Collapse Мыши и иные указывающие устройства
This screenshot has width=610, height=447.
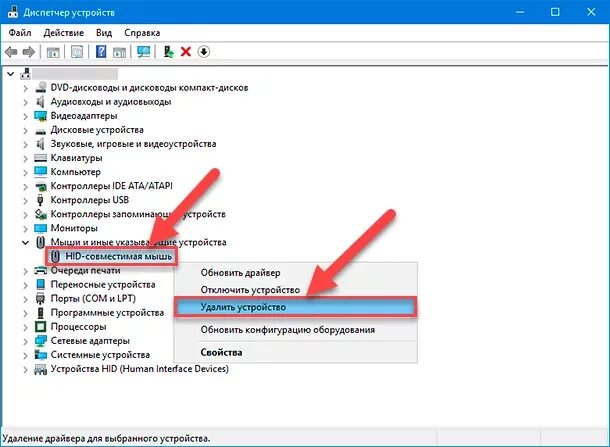point(25,242)
